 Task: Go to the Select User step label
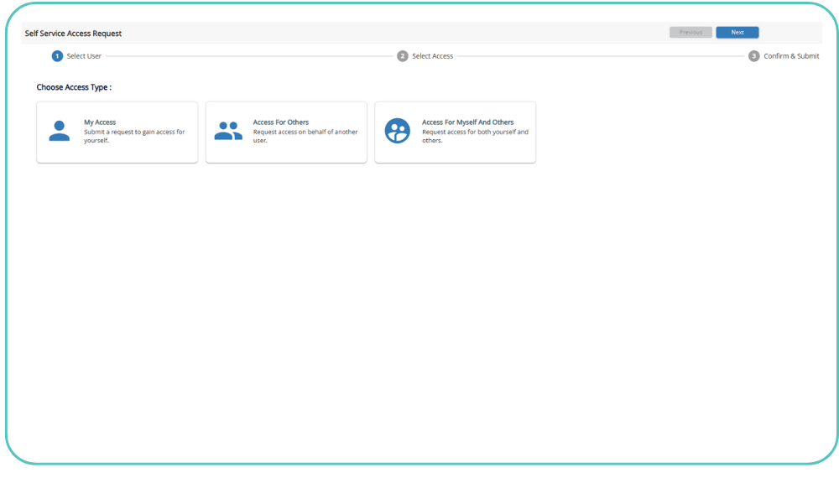coord(84,56)
